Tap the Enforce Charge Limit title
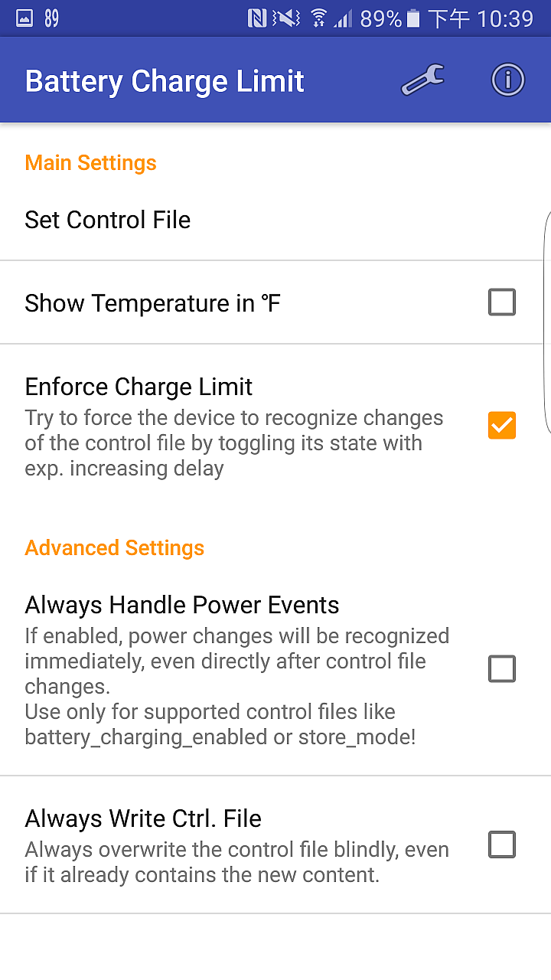551x980 pixels. [x=139, y=387]
